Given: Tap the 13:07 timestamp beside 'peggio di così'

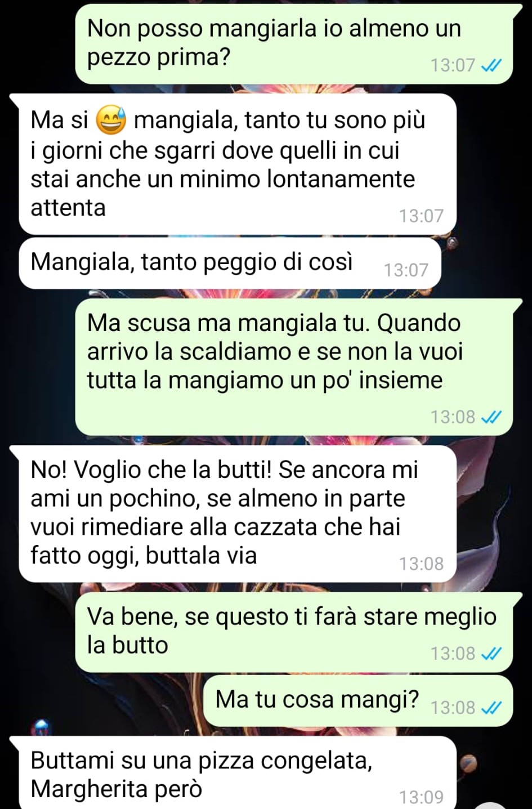Looking at the screenshot, I should tap(406, 270).
